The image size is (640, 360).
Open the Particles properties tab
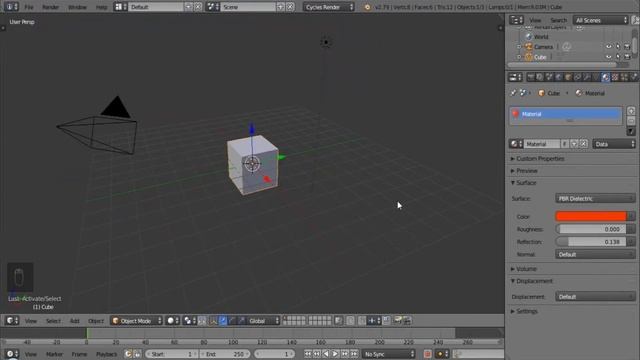pos(624,77)
